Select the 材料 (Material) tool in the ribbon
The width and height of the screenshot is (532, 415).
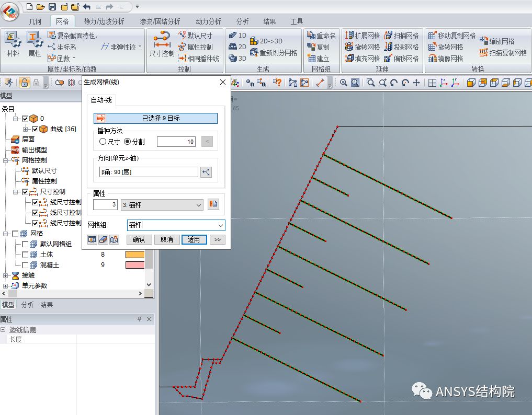[x=12, y=44]
